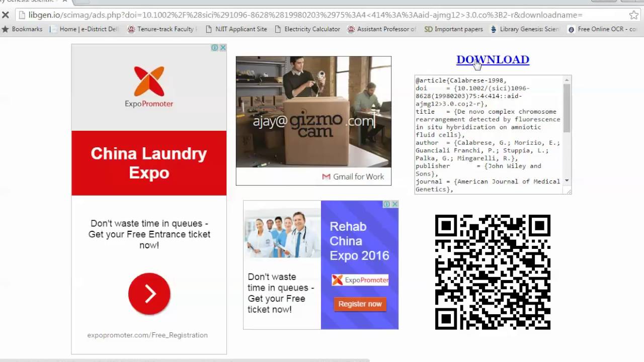Click the Rehab China Expo 2016 text
644x362 pixels.
pos(359,241)
